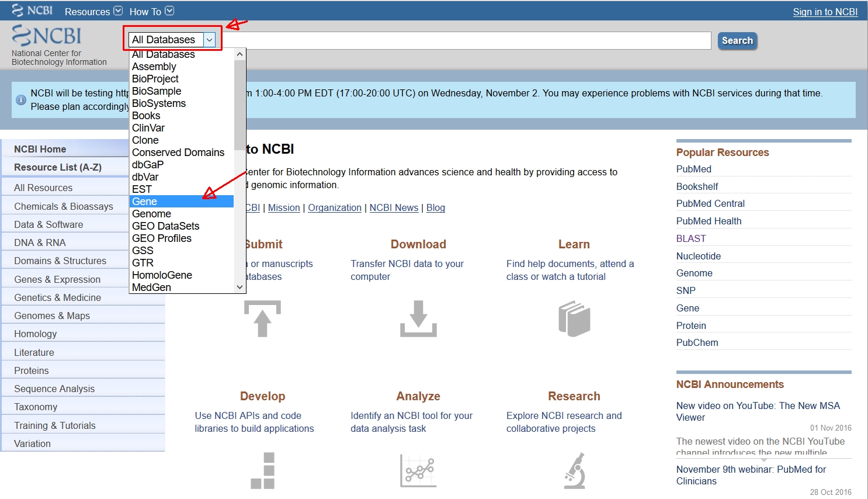The height and width of the screenshot is (499, 868).
Task: Click the Analyze heading link
Action: pyautogui.click(x=418, y=396)
